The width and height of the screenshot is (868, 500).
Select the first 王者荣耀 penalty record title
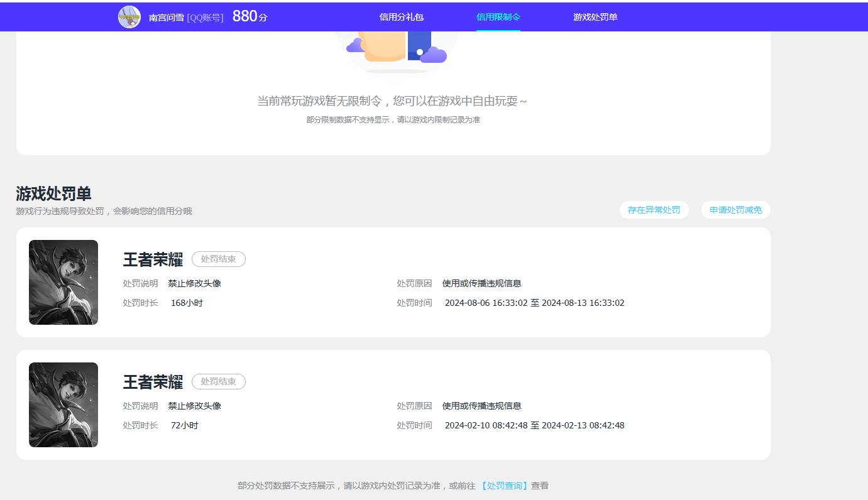click(x=152, y=259)
